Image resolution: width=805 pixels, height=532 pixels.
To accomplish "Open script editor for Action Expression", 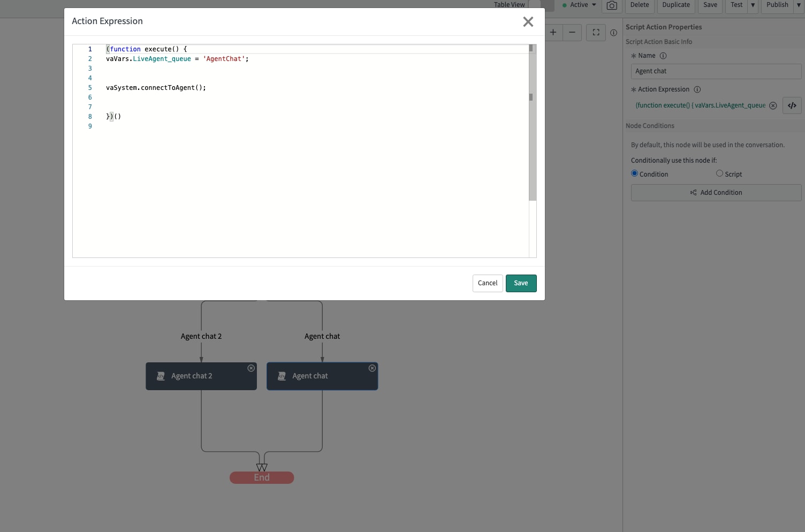I will [x=792, y=105].
